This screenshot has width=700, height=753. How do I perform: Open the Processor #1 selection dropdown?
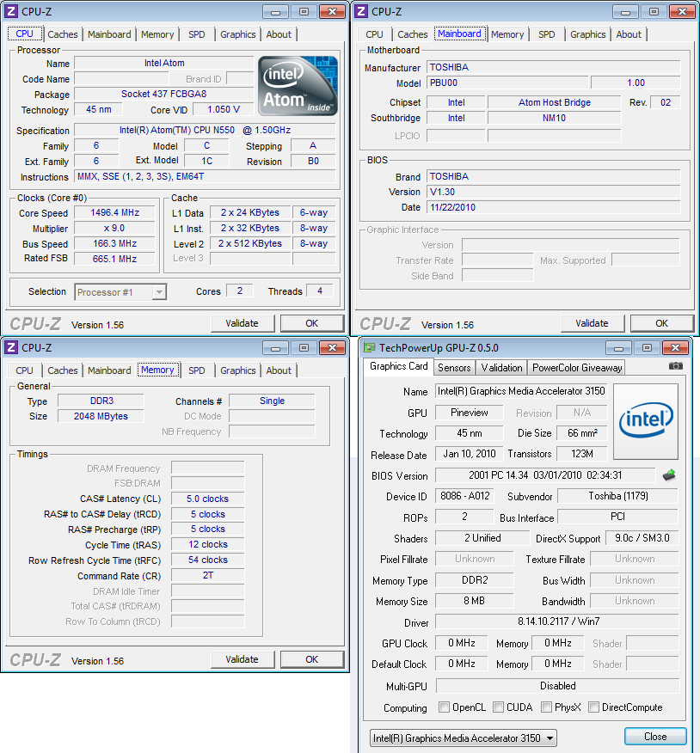[x=120, y=292]
